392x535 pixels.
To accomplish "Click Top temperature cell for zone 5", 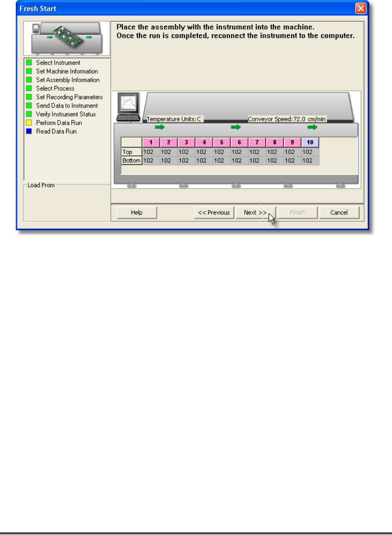I will [x=222, y=152].
